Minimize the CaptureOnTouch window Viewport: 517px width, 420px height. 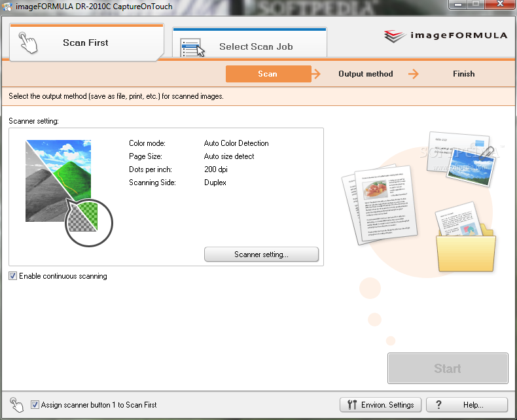(458, 5)
